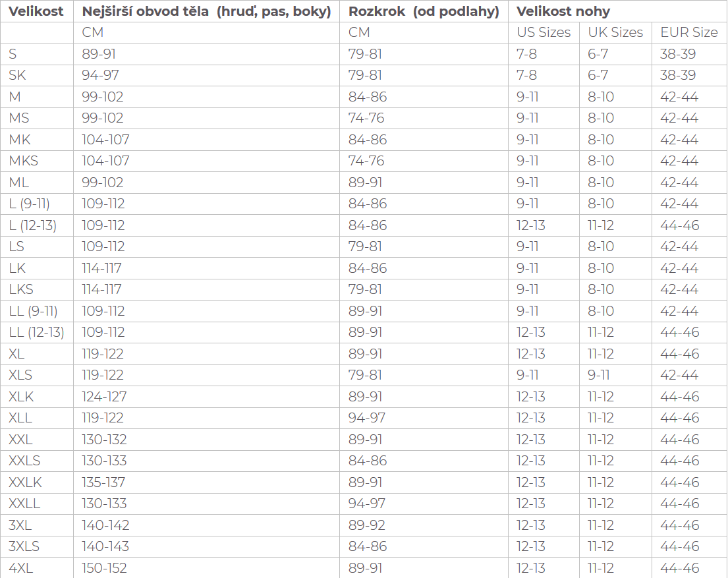Select the Nejširší obvod těla column header

[206, 12]
